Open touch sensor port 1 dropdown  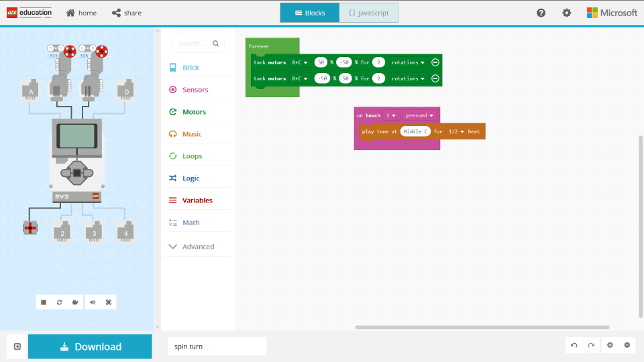click(390, 115)
